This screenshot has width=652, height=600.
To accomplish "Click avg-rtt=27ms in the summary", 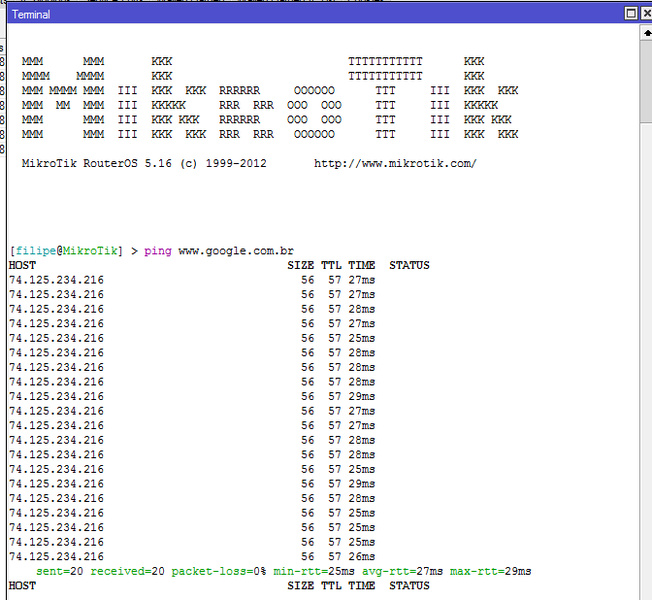I will (x=402, y=572).
